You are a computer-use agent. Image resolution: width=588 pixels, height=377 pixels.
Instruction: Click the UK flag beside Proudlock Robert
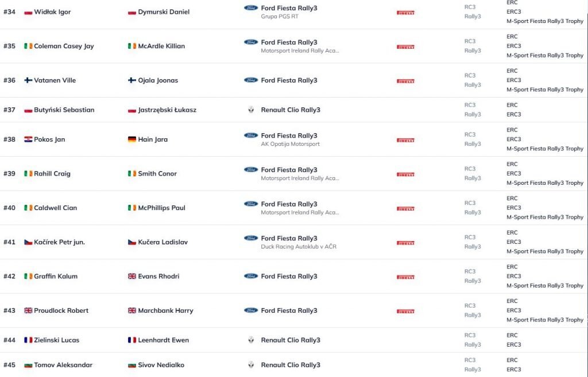[x=28, y=310]
